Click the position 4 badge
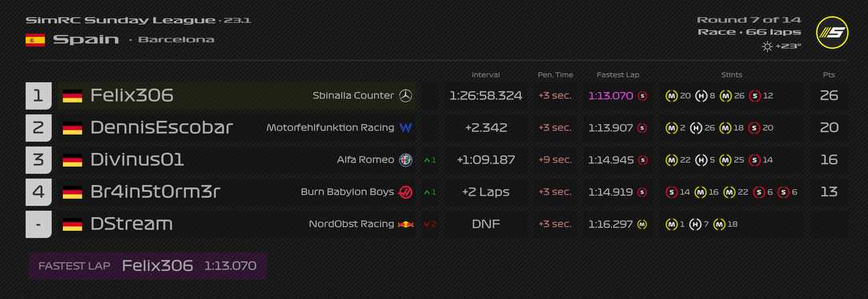This screenshot has height=299, width=868. [38, 192]
